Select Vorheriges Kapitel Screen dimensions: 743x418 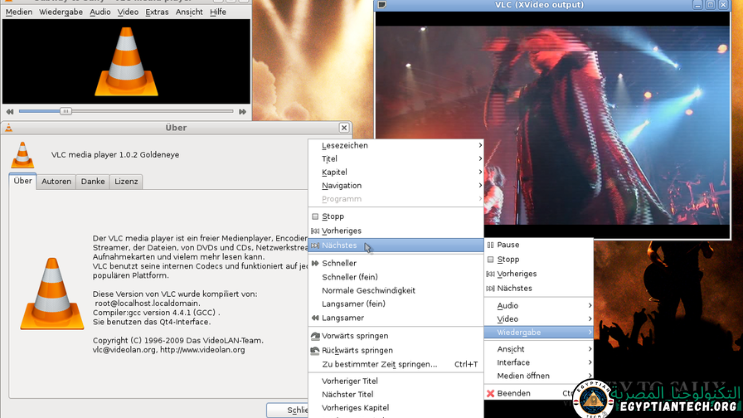[x=396, y=408]
